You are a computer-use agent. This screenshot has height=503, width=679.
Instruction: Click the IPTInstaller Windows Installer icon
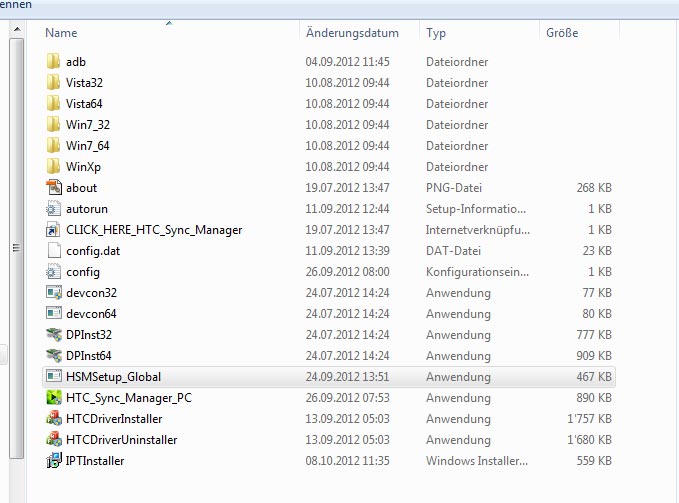coord(54,460)
